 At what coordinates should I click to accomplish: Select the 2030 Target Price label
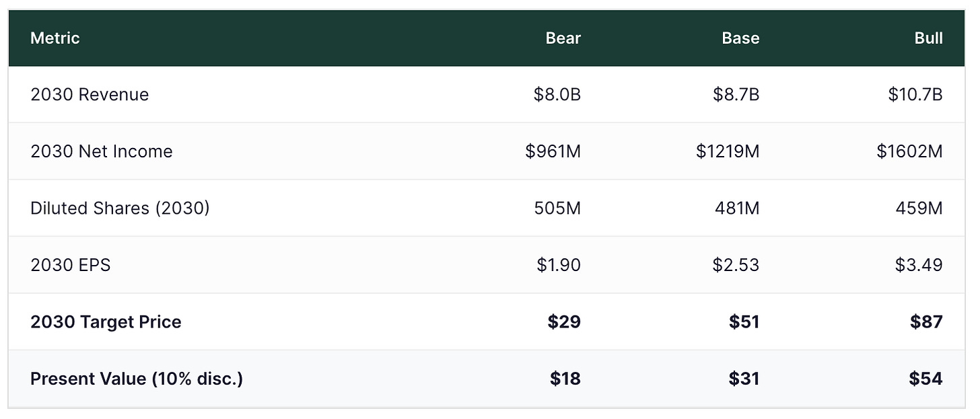click(x=106, y=322)
